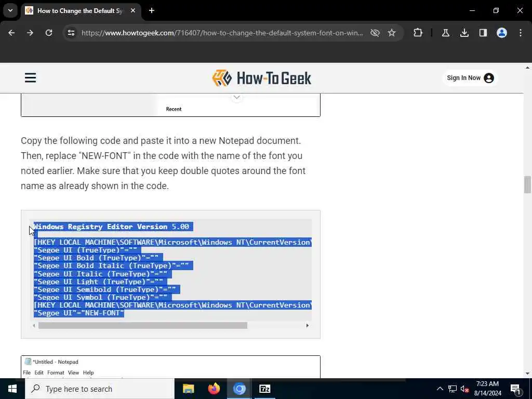Go to the How-To Geek home logo
The height and width of the screenshot is (399, 532).
[262, 78]
